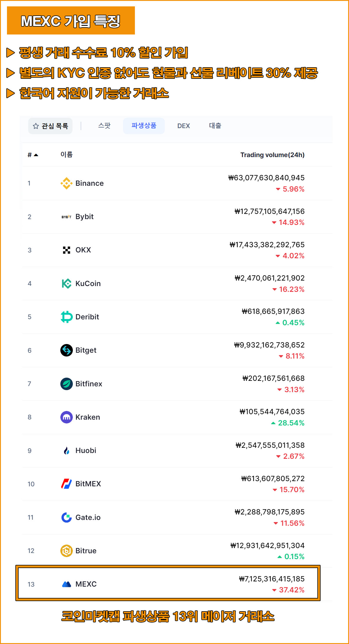Open the 대출 tab
Image resolution: width=349 pixels, height=644 pixels.
[215, 126]
